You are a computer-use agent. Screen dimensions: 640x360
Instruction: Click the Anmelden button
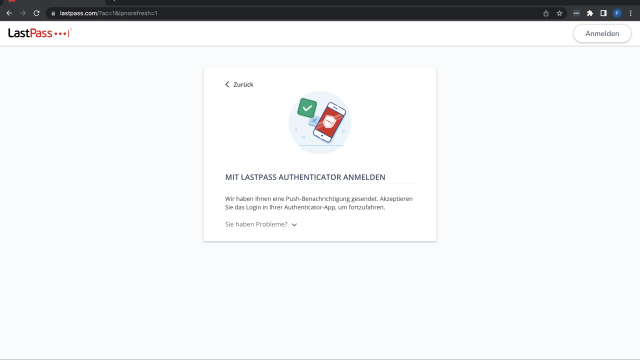[602, 33]
